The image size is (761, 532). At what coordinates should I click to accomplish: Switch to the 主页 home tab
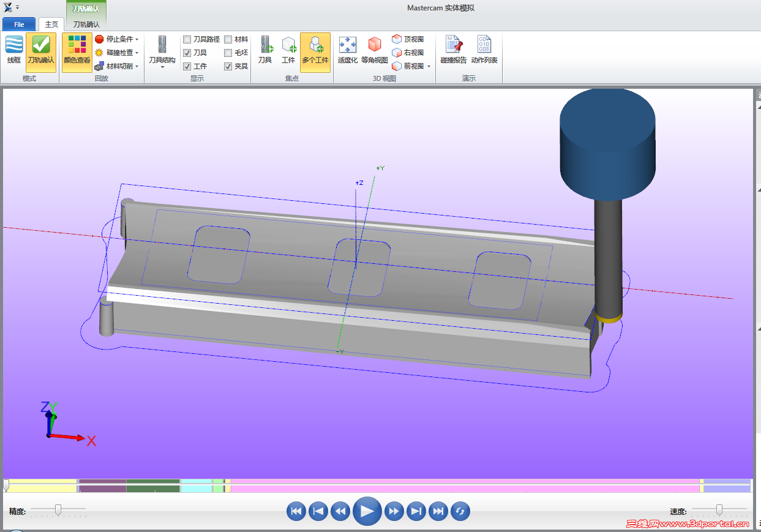(x=51, y=24)
